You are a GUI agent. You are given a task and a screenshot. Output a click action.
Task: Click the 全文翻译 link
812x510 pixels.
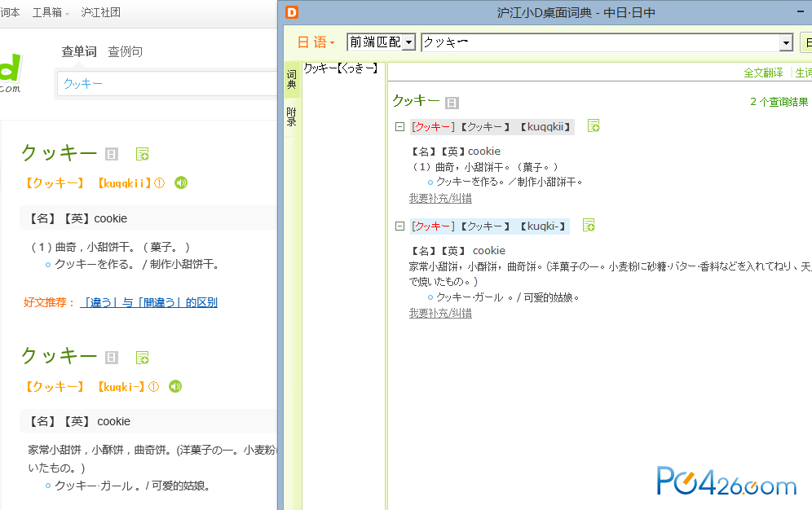click(x=763, y=73)
